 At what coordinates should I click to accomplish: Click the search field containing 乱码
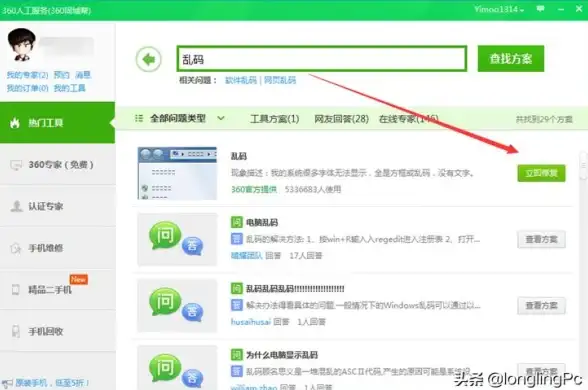322,59
